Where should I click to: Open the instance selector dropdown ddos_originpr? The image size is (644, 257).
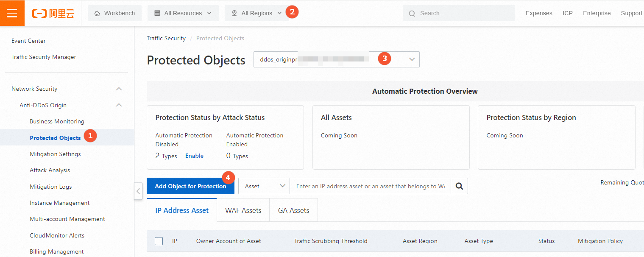[336, 59]
